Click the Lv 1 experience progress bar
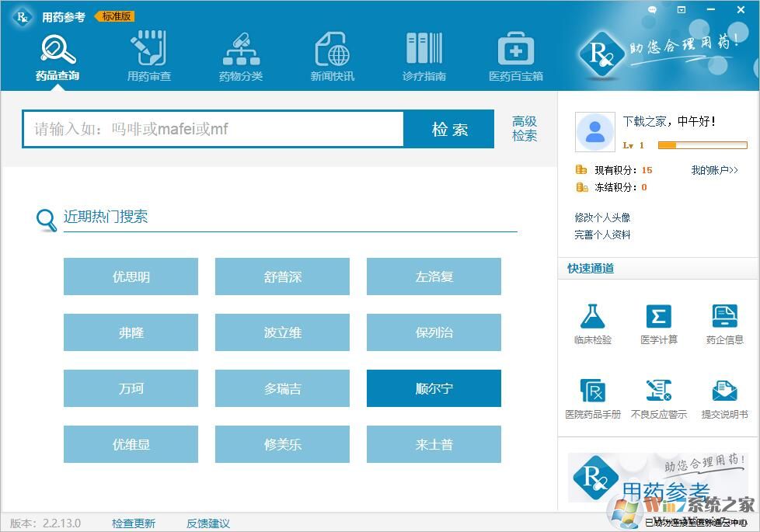760x532 pixels. pyautogui.click(x=702, y=144)
